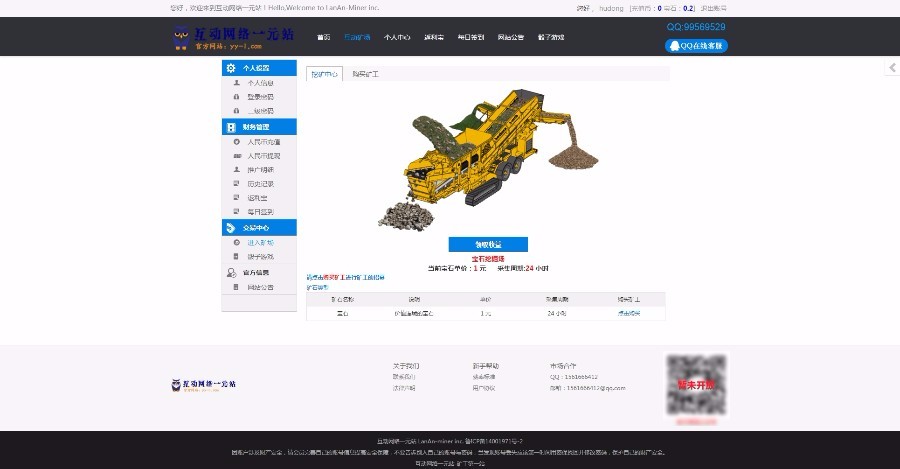Viewport: 900px width, 469px height.
Task: Expand the side panel arrow at right edge
Action: point(892,68)
